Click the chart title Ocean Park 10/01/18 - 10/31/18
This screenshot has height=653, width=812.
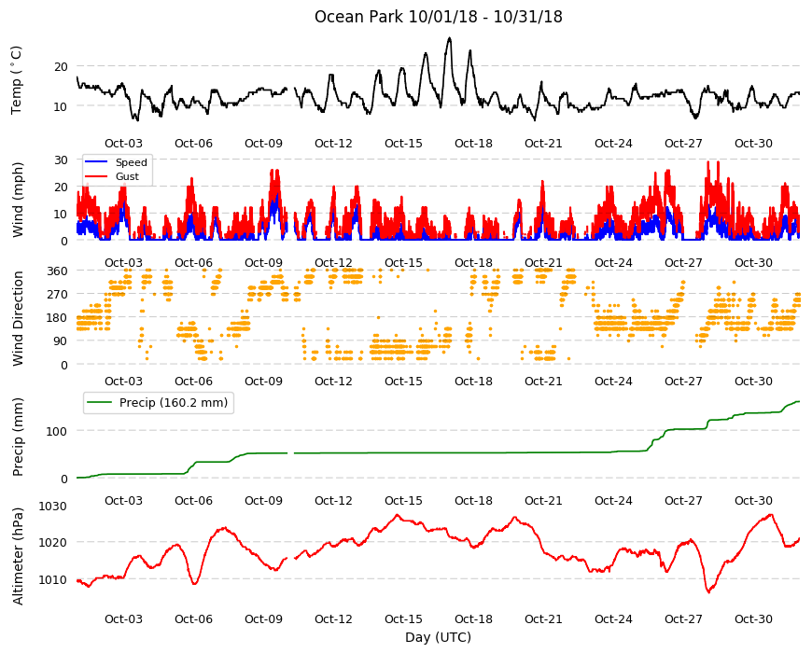click(438, 17)
